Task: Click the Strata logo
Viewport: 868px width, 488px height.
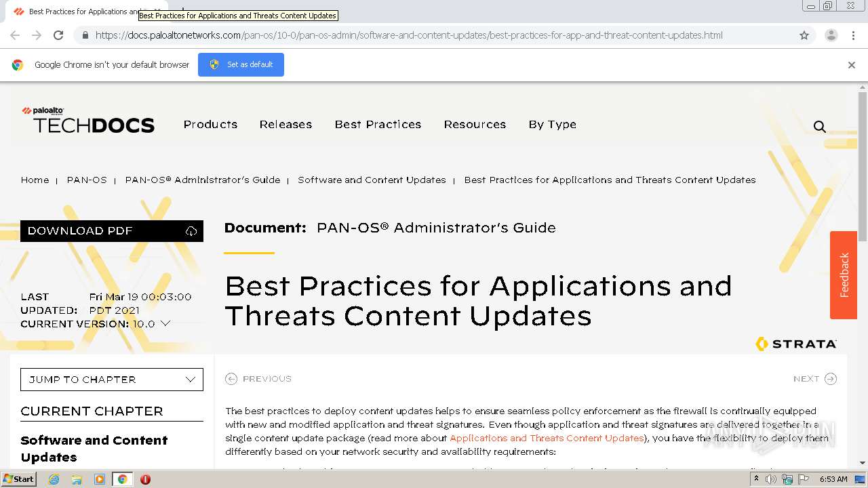Action: pos(796,344)
